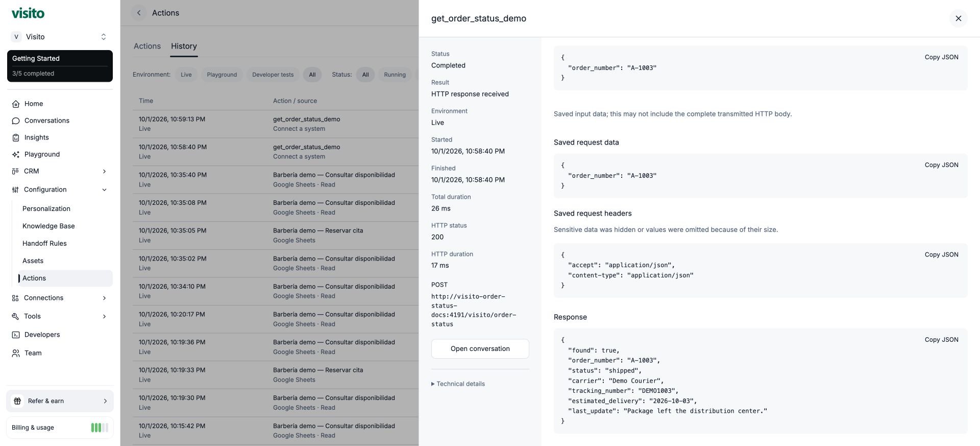
Task: Filter environment by Playground
Action: click(x=222, y=75)
